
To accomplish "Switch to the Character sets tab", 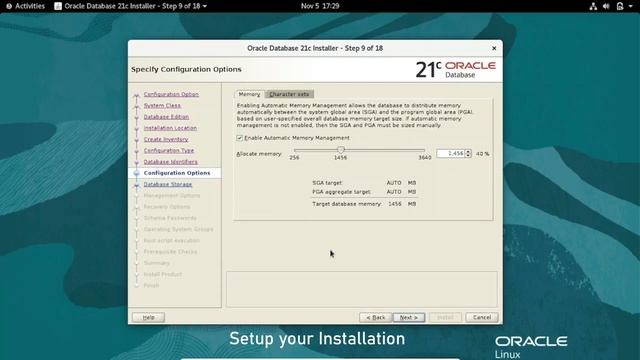I will (x=289, y=94).
